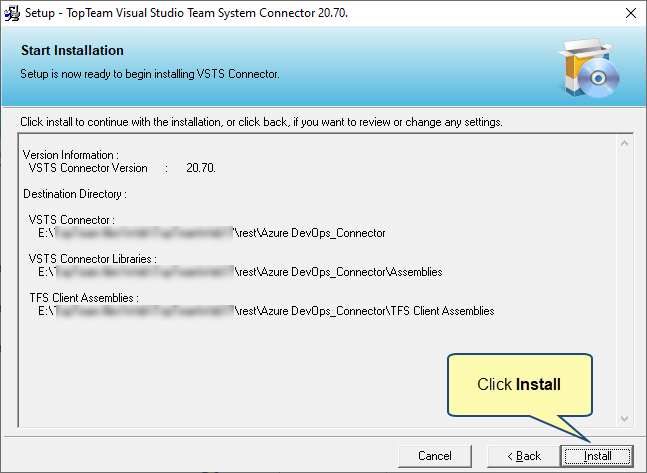The height and width of the screenshot is (473, 647).
Task: Click the window title 'Setup - TopTeam Visual Studio'
Action: tap(187, 13)
